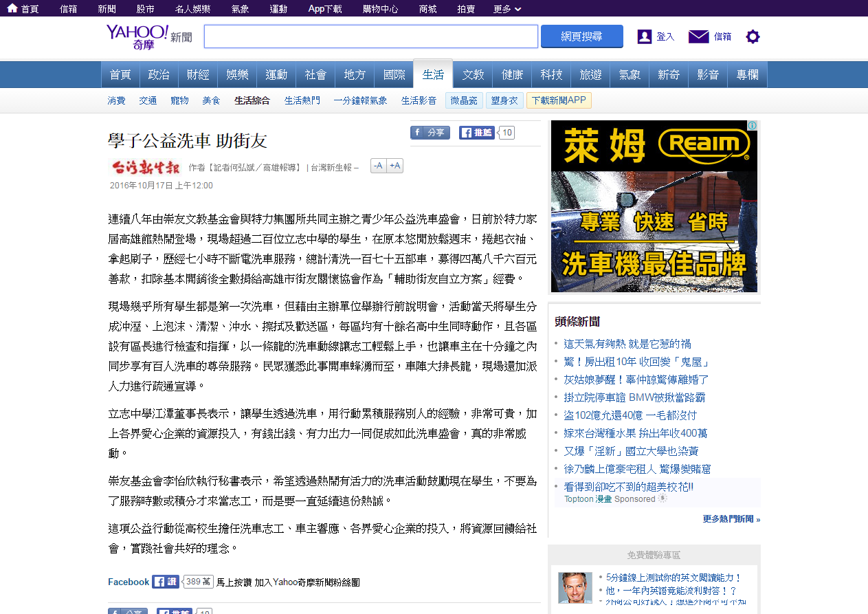868x614 pixels.
Task: Open headline 這天氣有夠熱 就是它惹的禍
Action: pos(627,344)
